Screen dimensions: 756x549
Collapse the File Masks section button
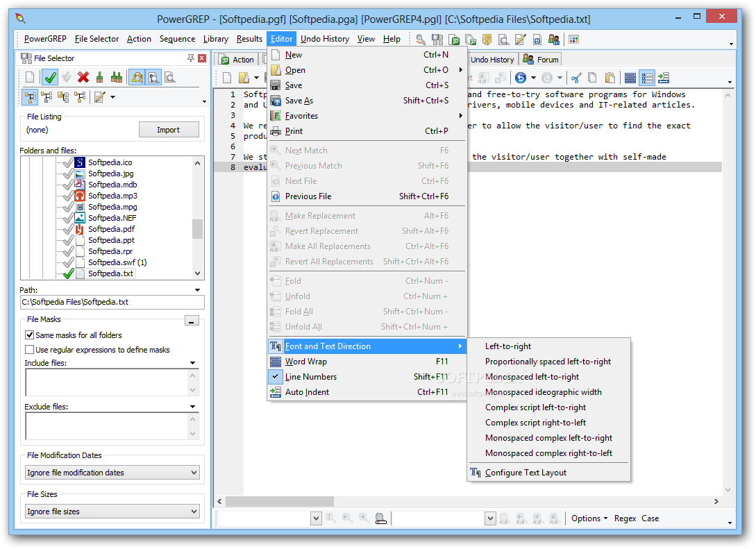192,321
